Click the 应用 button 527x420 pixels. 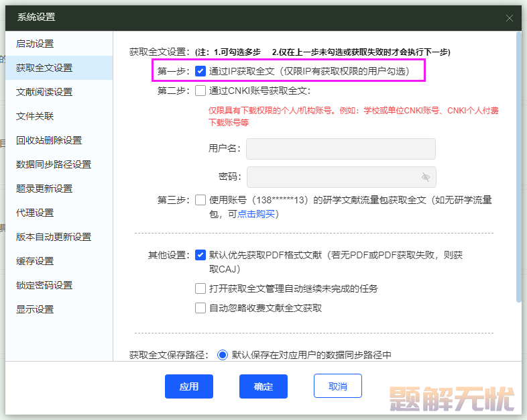point(189,386)
